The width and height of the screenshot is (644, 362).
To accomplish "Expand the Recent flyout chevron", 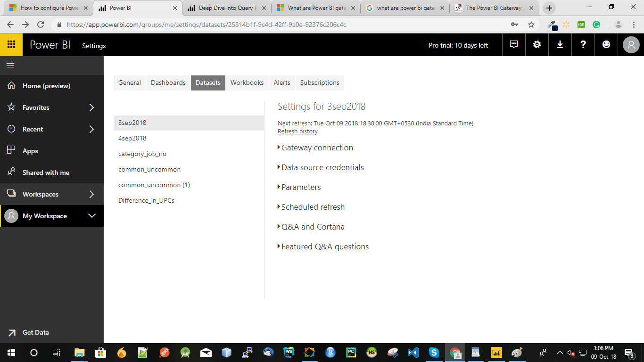I will pyautogui.click(x=91, y=129).
